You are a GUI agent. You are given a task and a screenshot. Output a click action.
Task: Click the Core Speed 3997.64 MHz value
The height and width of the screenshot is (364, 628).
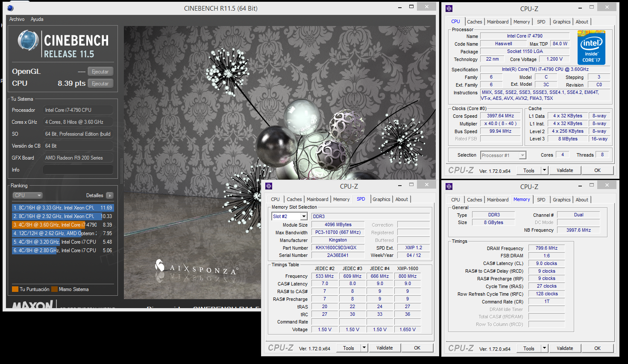point(501,116)
